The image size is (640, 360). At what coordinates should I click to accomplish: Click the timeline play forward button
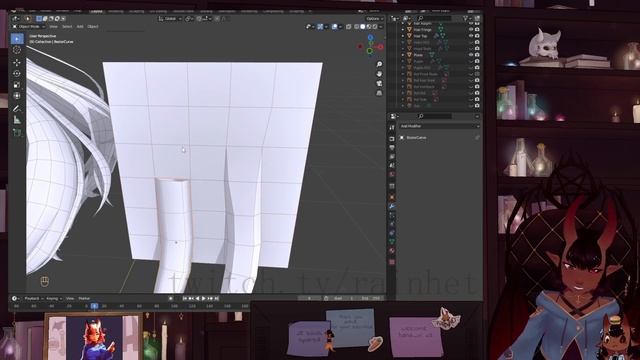[204, 298]
